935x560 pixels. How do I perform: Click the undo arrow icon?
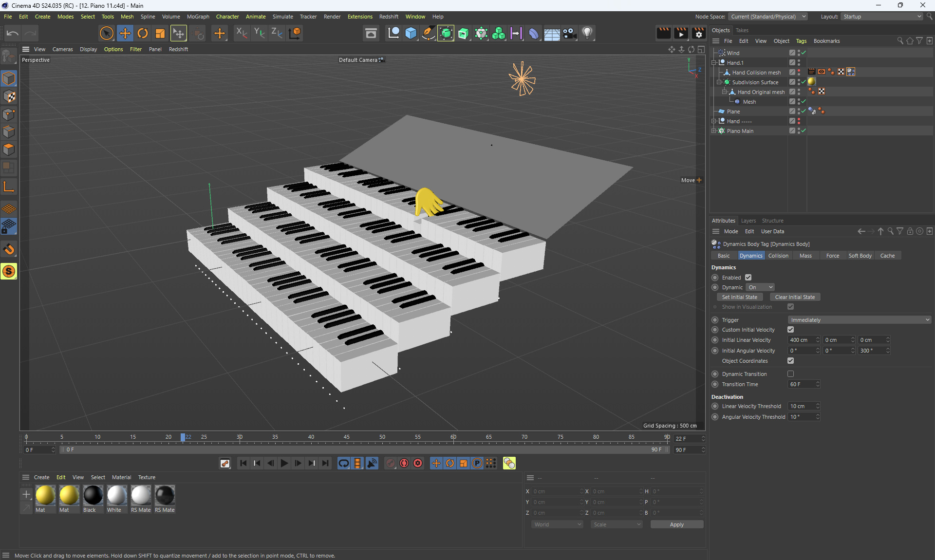click(x=13, y=33)
